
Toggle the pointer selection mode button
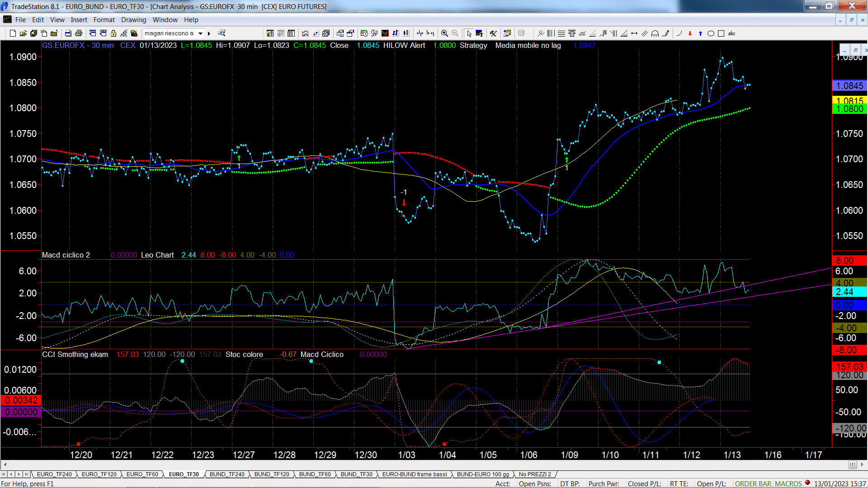[x=469, y=33]
